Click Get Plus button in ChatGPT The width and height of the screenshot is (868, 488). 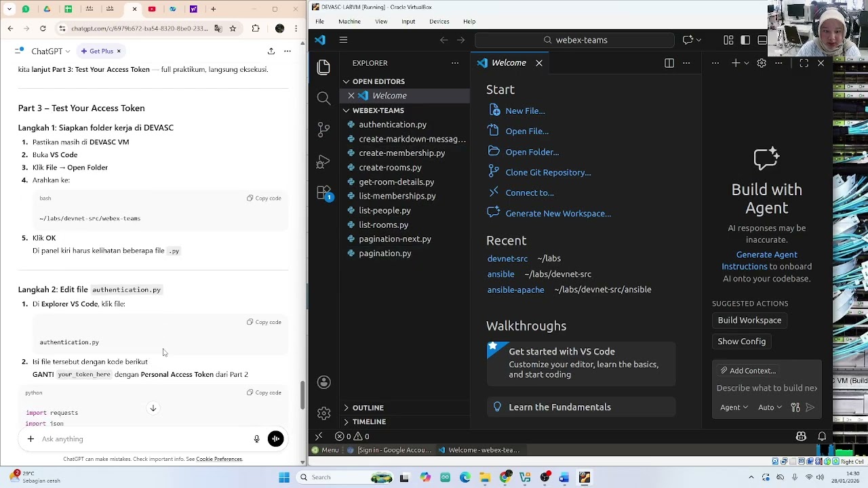coord(101,51)
